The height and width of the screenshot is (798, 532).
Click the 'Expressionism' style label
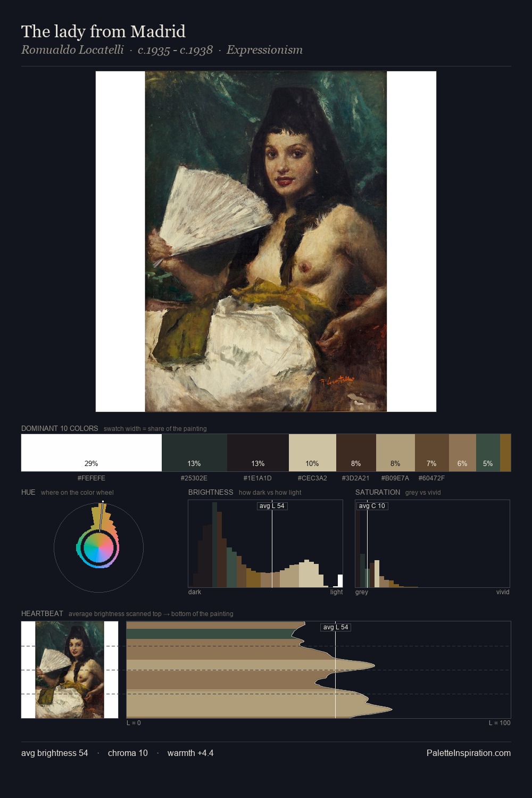click(264, 50)
